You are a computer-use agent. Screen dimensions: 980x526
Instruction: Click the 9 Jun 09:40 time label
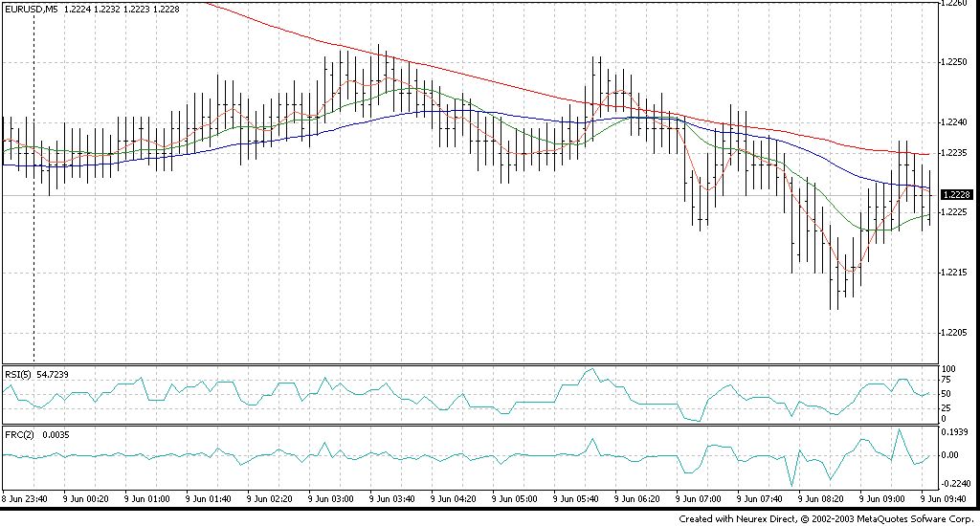tap(943, 498)
